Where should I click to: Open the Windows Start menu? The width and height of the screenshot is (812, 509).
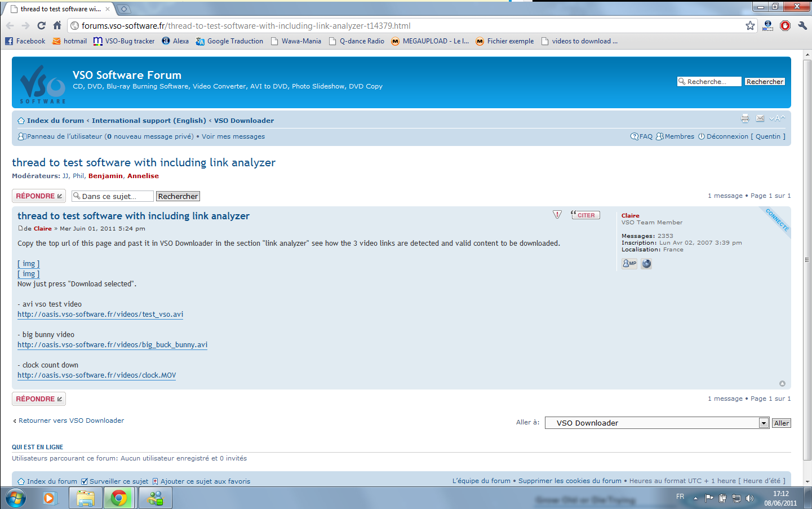coord(15,498)
